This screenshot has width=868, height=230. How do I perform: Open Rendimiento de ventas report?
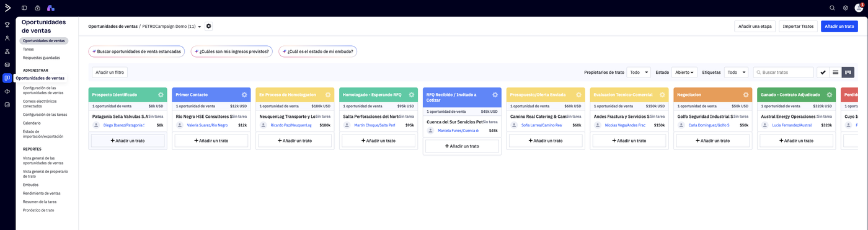[42, 193]
